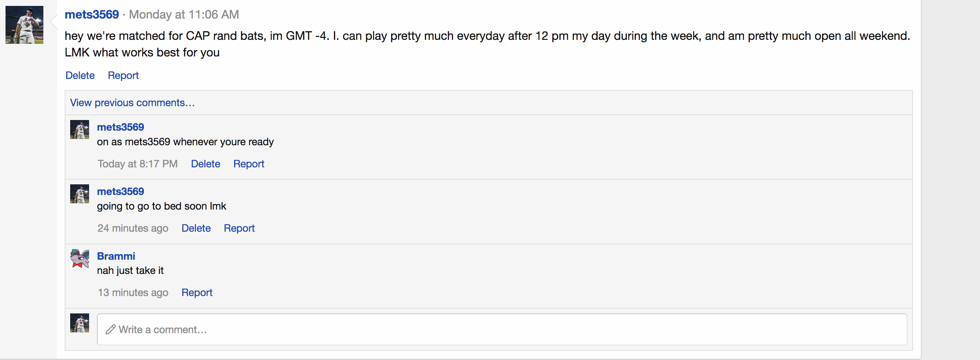The height and width of the screenshot is (360, 980).
Task: Report the main profile post
Action: (123, 75)
